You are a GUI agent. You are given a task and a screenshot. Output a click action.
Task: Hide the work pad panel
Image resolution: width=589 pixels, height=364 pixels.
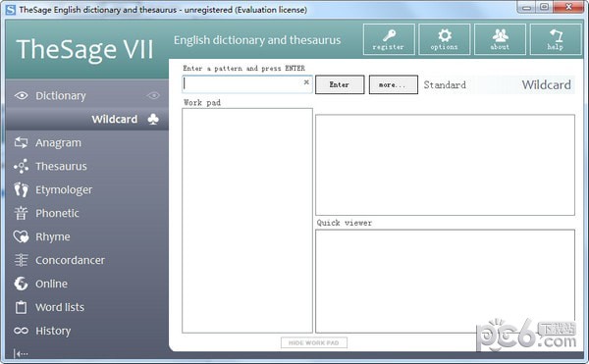[314, 342]
